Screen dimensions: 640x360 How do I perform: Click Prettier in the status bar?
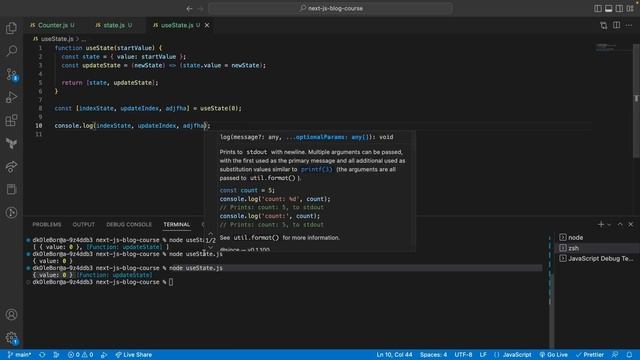tap(589, 355)
